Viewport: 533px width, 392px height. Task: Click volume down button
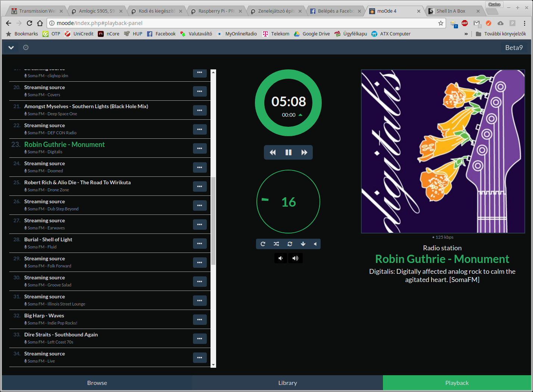coord(281,258)
